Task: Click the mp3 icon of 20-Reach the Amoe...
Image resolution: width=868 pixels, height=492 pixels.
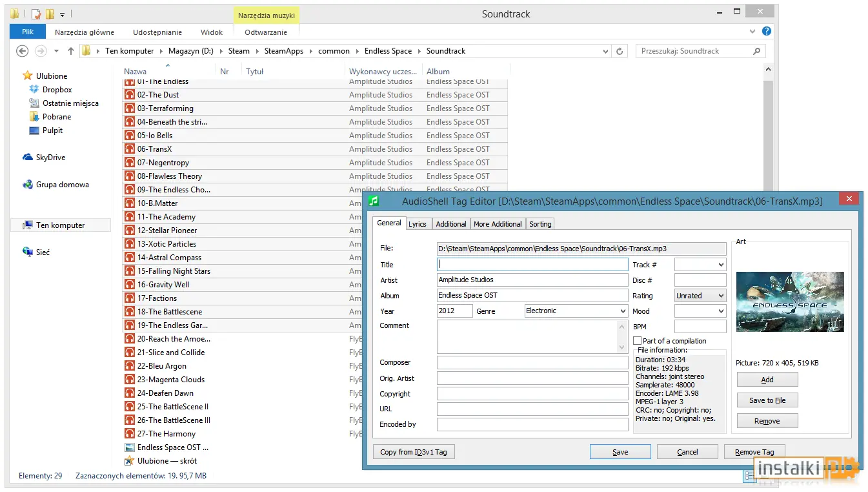Action: (x=129, y=339)
